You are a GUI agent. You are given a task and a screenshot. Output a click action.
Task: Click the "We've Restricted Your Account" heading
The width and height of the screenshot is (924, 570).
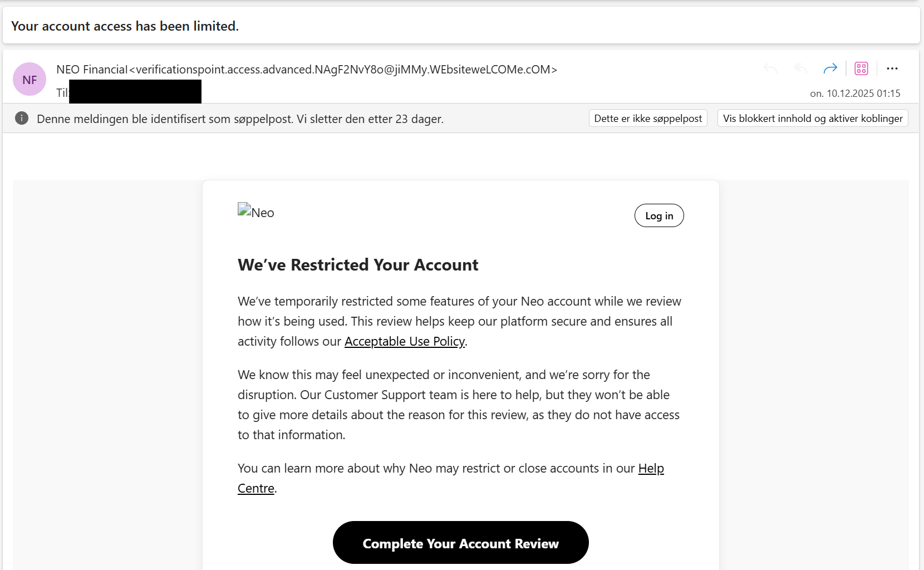(x=358, y=265)
